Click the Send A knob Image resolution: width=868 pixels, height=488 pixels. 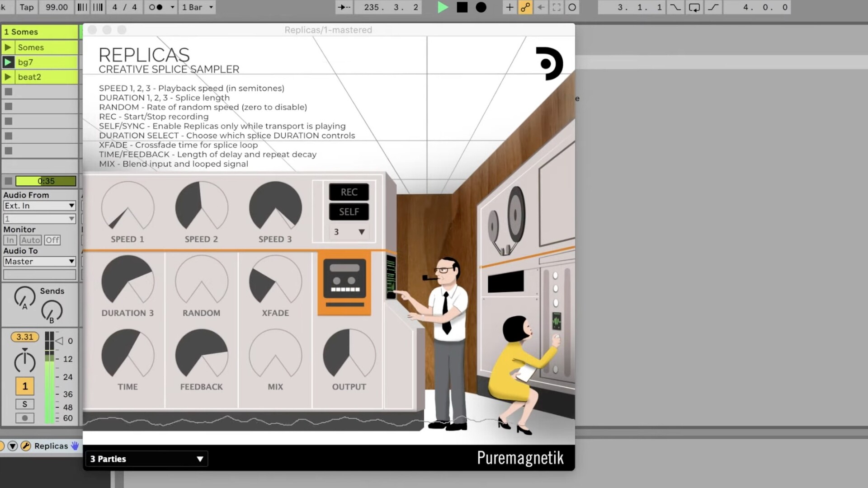click(x=24, y=297)
